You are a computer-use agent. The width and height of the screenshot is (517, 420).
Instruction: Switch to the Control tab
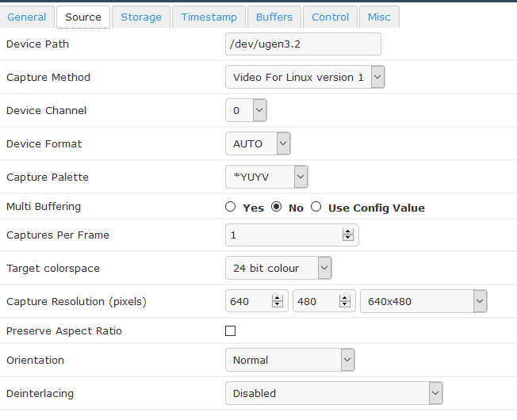coord(330,17)
